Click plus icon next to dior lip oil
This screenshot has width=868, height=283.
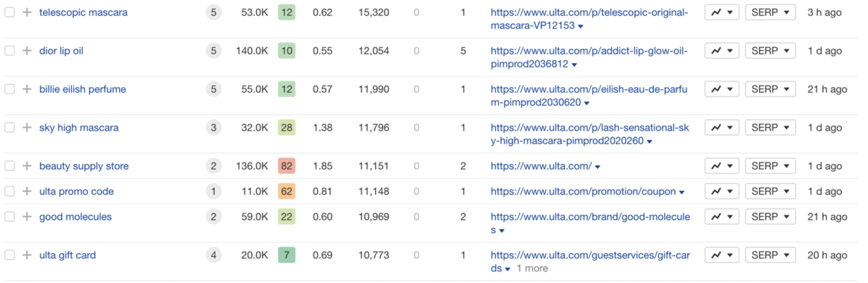click(27, 51)
